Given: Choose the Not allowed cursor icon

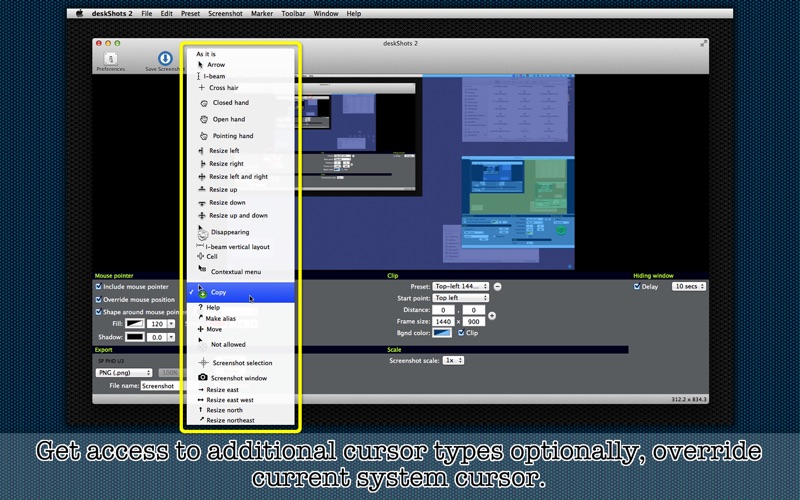Looking at the screenshot, I should point(203,345).
